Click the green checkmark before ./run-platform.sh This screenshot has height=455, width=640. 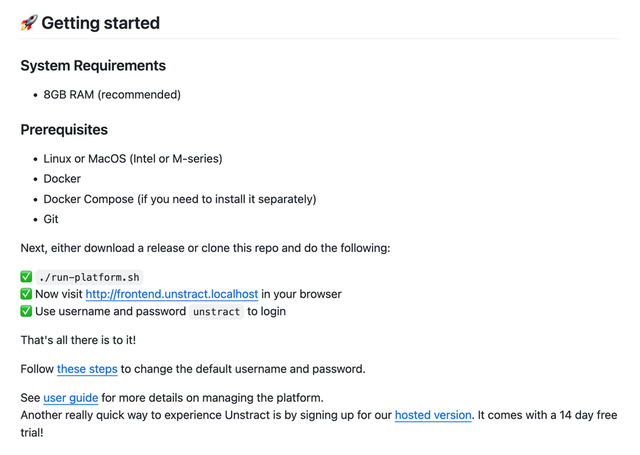pos(26,277)
